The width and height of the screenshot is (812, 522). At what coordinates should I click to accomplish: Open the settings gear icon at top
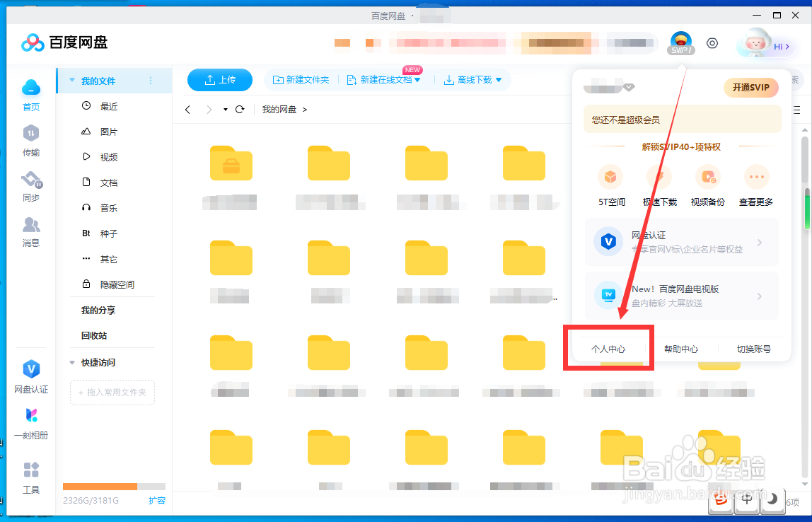tap(712, 43)
